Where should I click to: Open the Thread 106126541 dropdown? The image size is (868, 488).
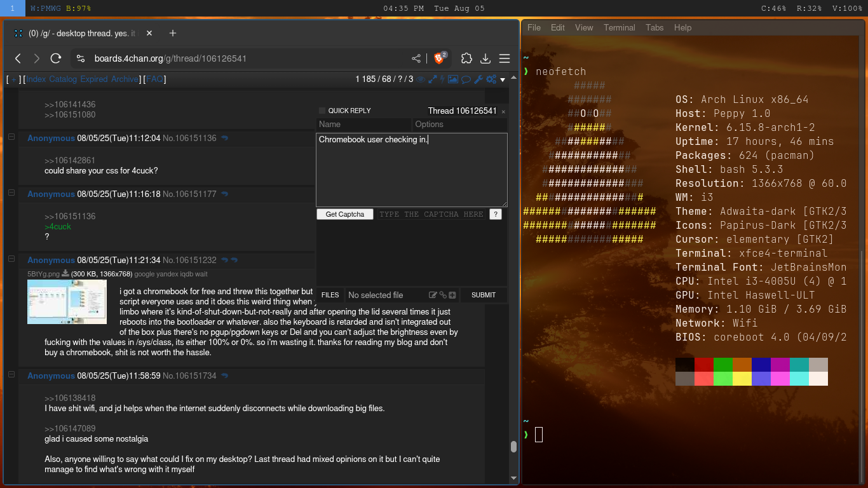point(462,111)
